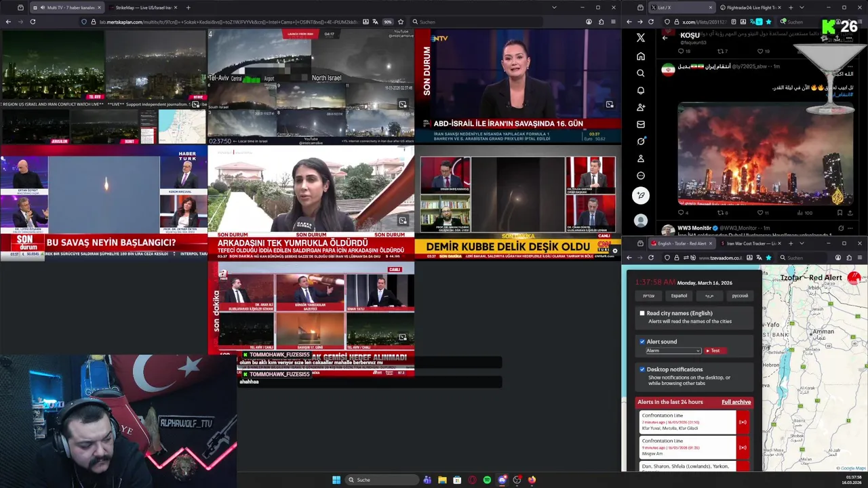Switch to Iran War Cost Tracker tab
868x488 pixels.
tap(751, 243)
